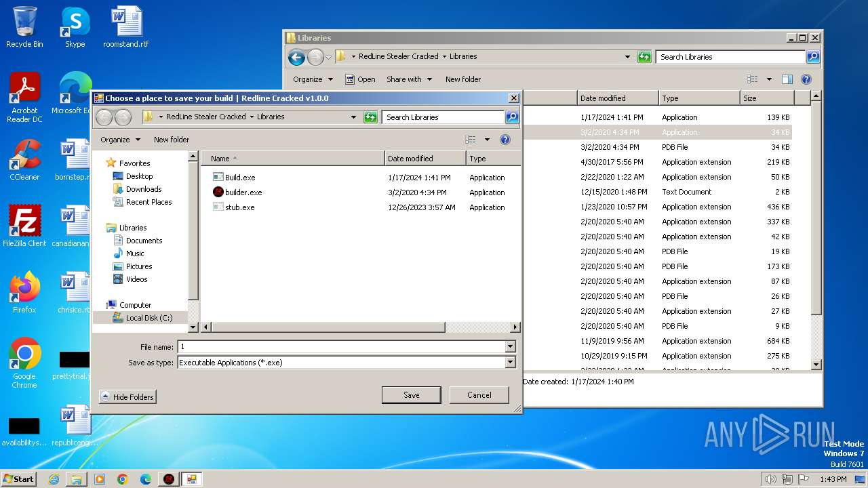The image size is (868, 488).
Task: Click Search Libraries field in Libraries window
Action: pos(731,57)
